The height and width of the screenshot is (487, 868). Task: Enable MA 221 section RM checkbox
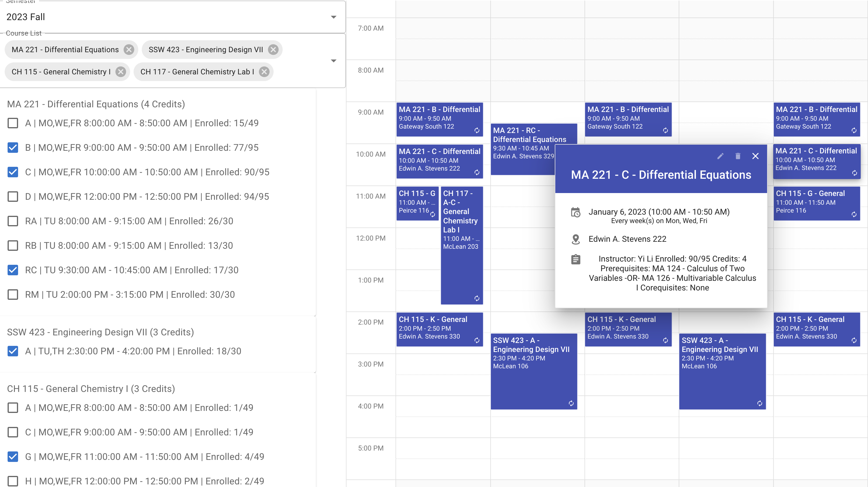pyautogui.click(x=13, y=295)
